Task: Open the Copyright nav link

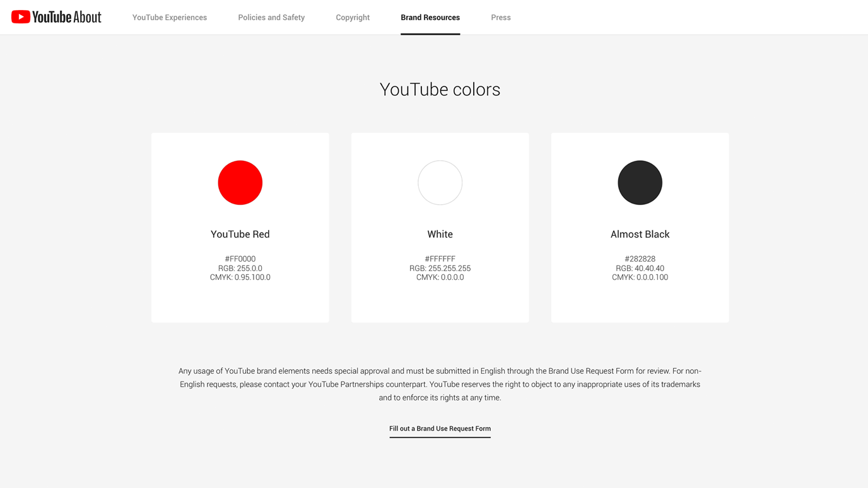Action: [353, 18]
